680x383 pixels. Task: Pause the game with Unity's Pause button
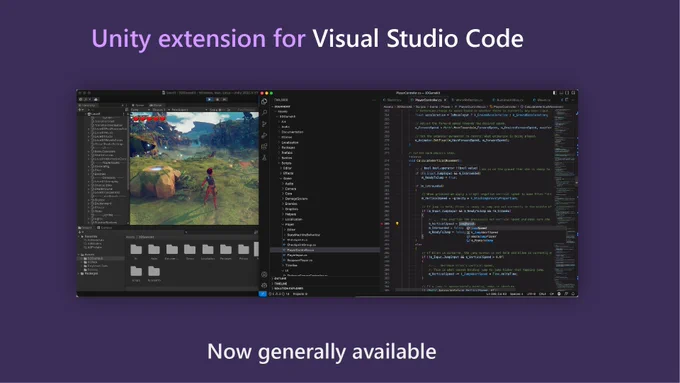coord(217,99)
